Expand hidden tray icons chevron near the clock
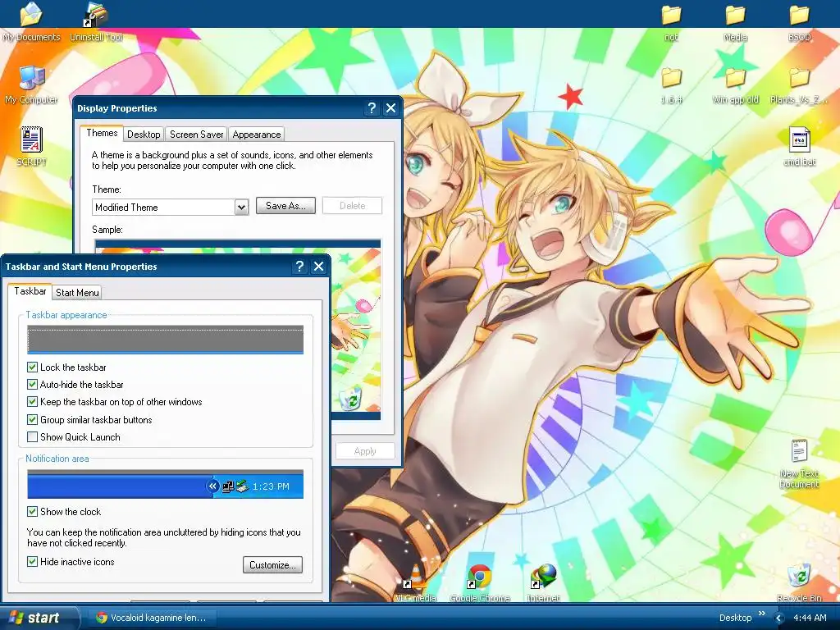Viewport: 840px width, 630px height. (779, 619)
